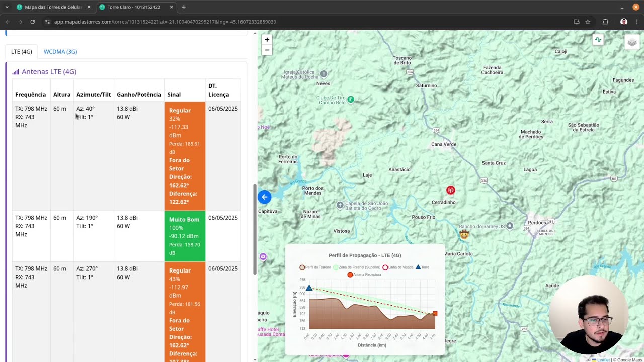Select the LTE (4G) tab
The width and height of the screenshot is (644, 362).
[22, 51]
